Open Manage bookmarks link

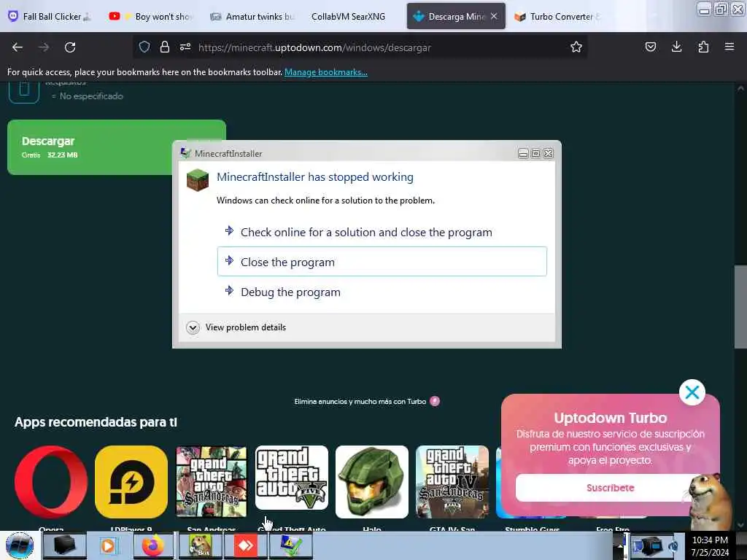326,72
